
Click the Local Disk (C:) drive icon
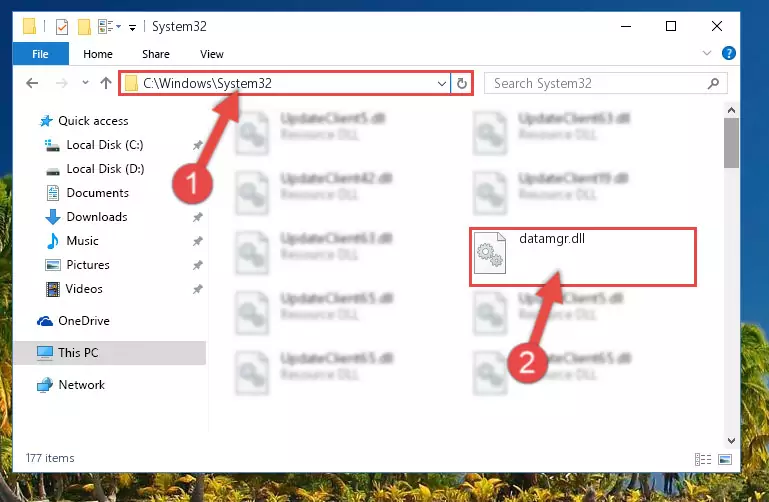pyautogui.click(x=52, y=145)
